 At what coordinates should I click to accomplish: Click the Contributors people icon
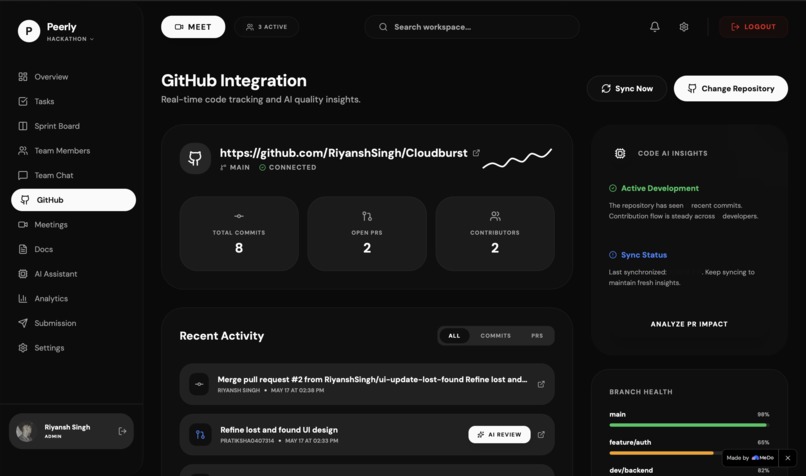[495, 216]
